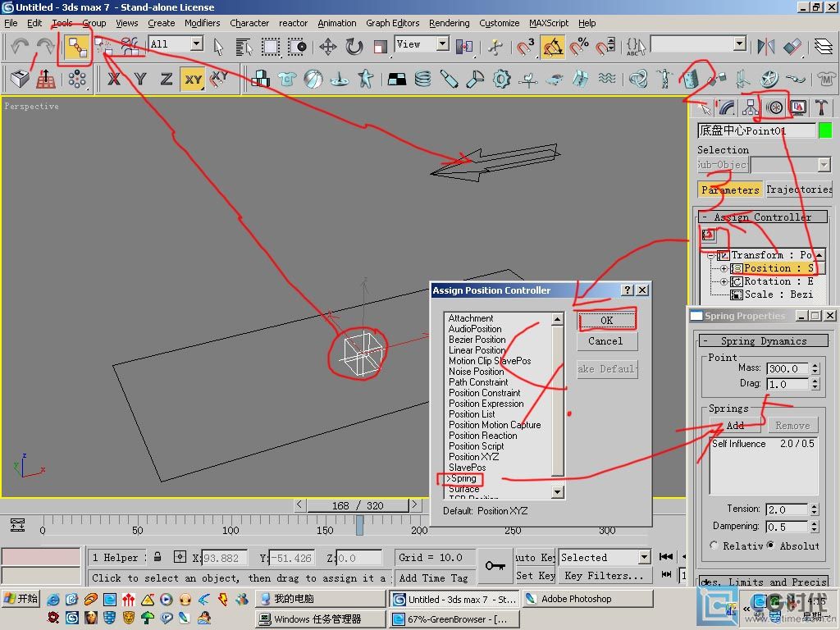
Task: Choose the Select and Rotate tool
Action: (354, 47)
